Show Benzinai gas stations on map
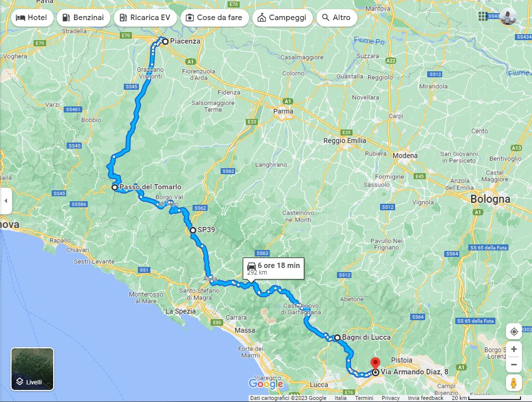532x402 pixels. point(83,18)
